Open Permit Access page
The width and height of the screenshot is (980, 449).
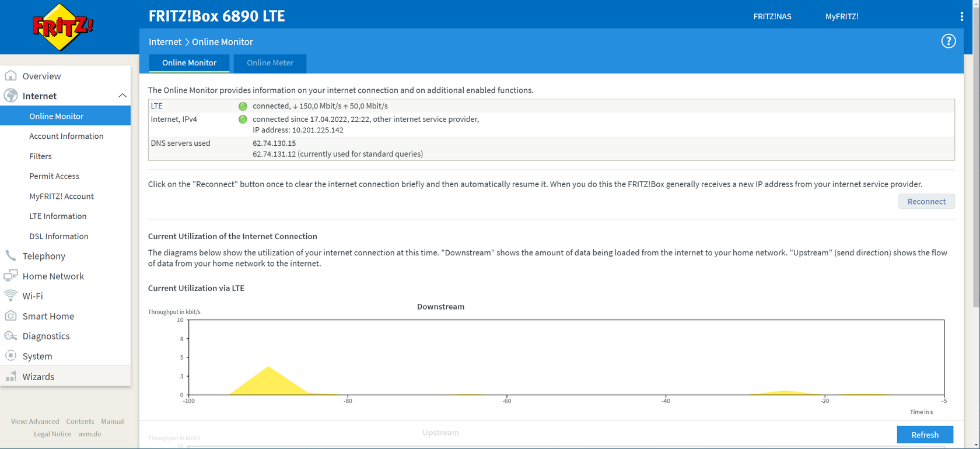coord(54,176)
